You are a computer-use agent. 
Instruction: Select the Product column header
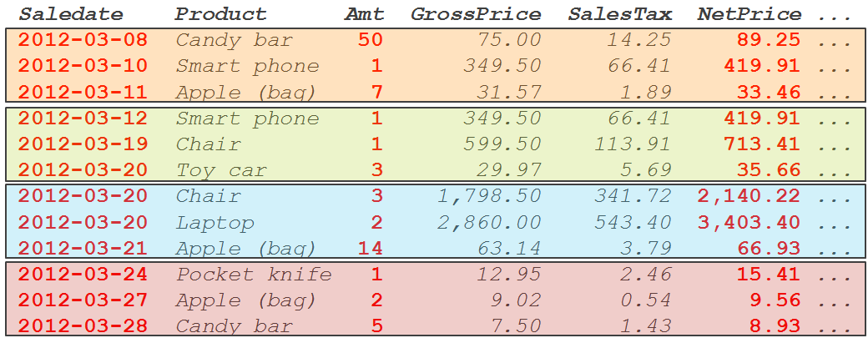click(x=221, y=14)
